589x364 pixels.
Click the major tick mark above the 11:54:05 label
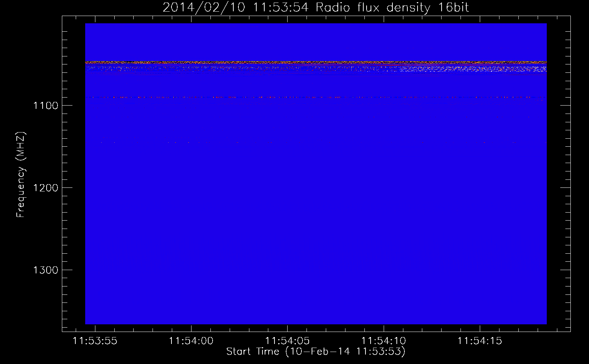pos(287,328)
